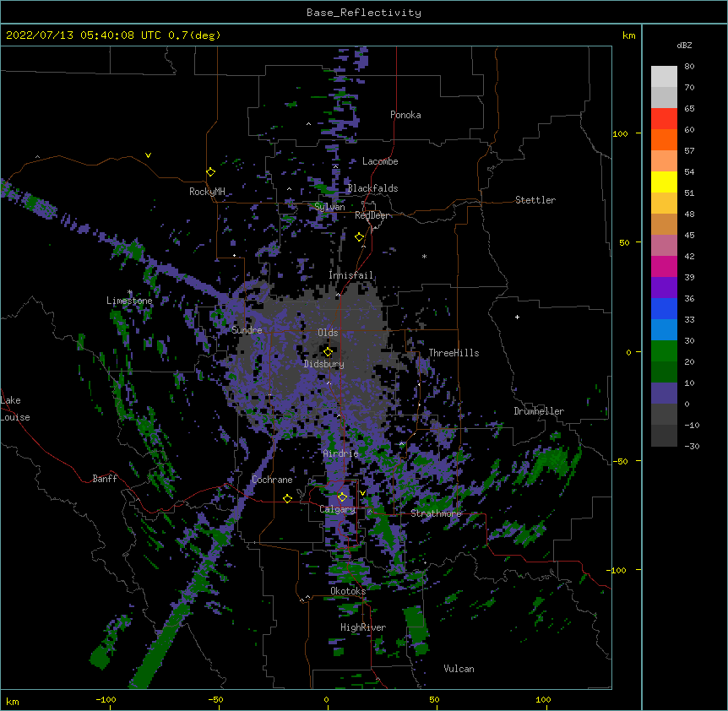Screen dimensions: 728x711
Task: Click the RockyMH label
Action: pyautogui.click(x=207, y=192)
